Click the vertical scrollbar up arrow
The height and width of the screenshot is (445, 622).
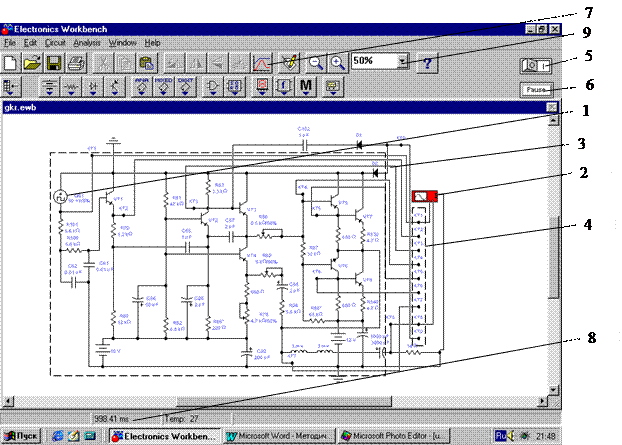pyautogui.click(x=553, y=121)
